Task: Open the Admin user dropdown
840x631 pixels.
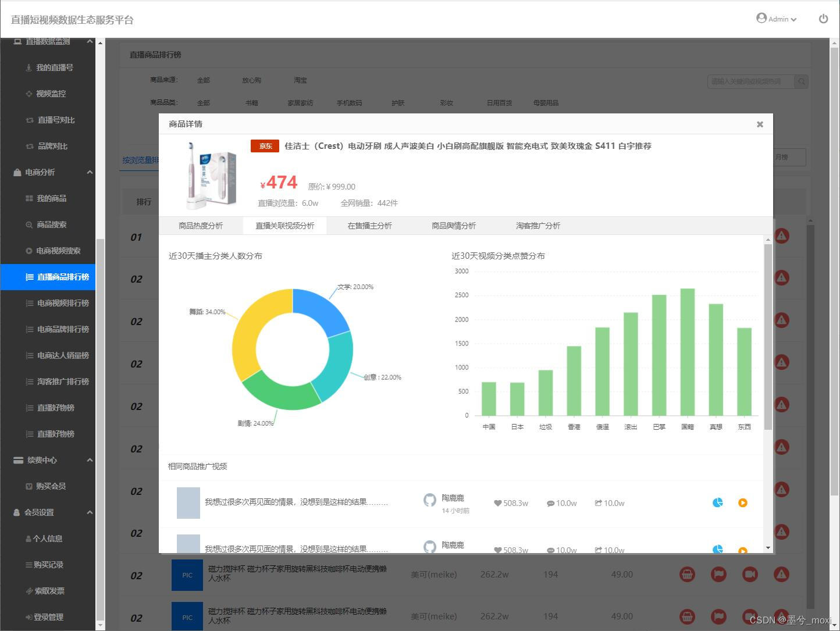Action: 777,19
